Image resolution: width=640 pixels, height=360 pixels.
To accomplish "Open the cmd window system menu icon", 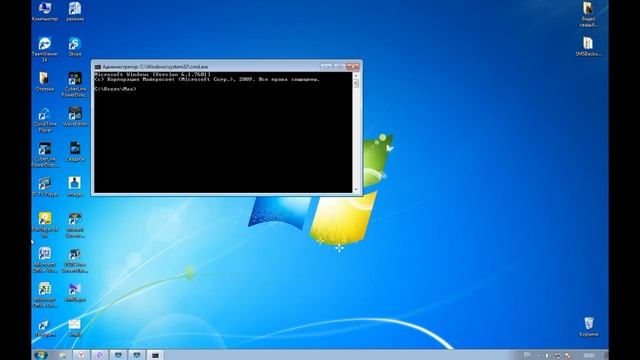I will pyautogui.click(x=98, y=67).
